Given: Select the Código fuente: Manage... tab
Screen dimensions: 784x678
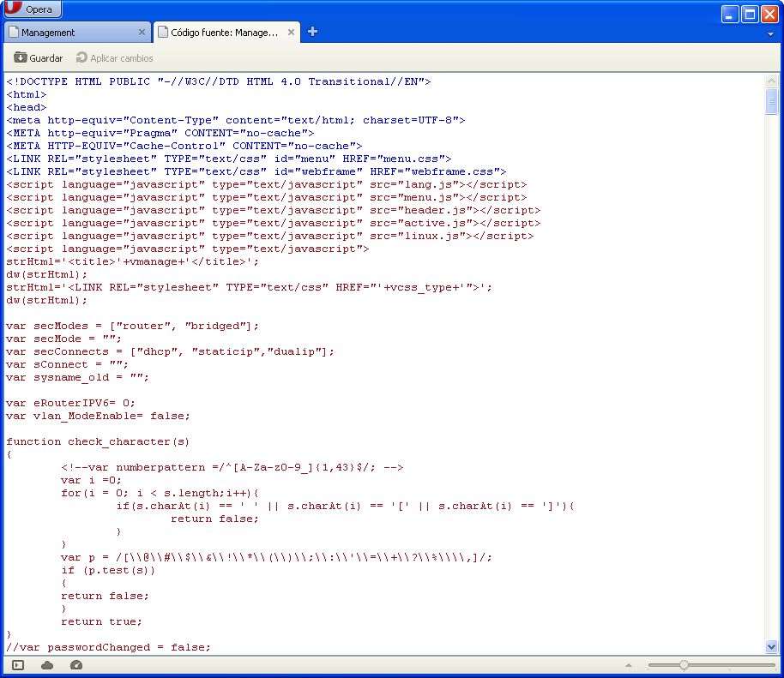Looking at the screenshot, I should tap(226, 33).
